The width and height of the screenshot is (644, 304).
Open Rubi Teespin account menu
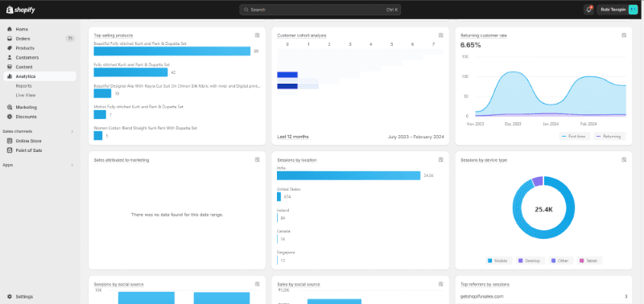click(x=617, y=10)
